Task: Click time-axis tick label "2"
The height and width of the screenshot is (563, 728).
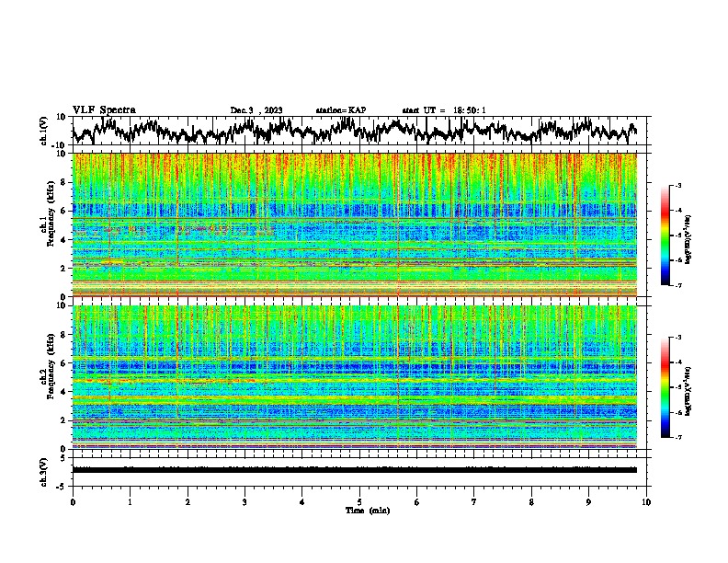Action: (x=188, y=502)
